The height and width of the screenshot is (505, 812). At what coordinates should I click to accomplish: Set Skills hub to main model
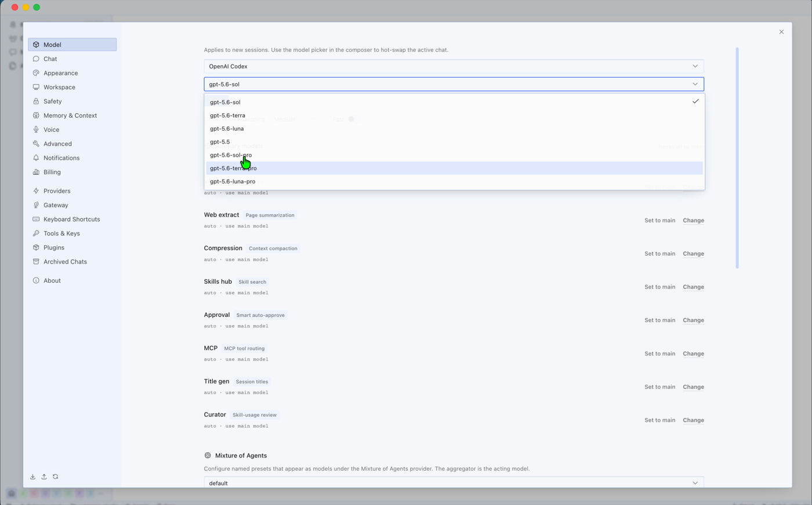pos(659,287)
